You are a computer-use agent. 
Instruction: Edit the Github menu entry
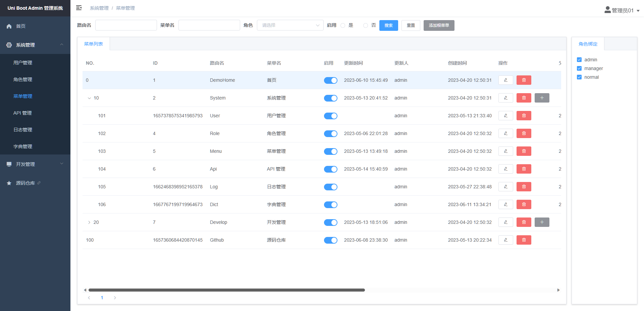pyautogui.click(x=505, y=240)
